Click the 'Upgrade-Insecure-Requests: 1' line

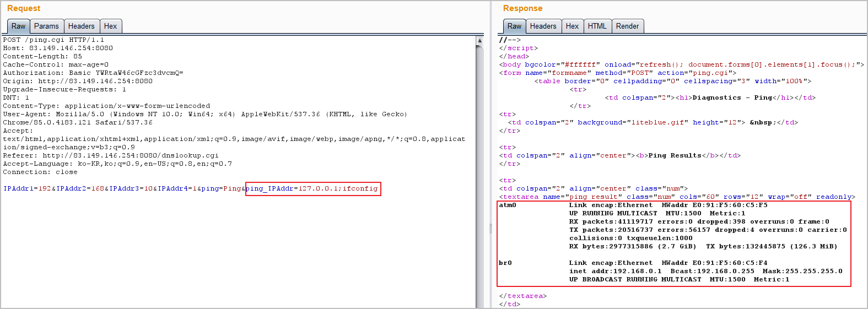pos(64,89)
